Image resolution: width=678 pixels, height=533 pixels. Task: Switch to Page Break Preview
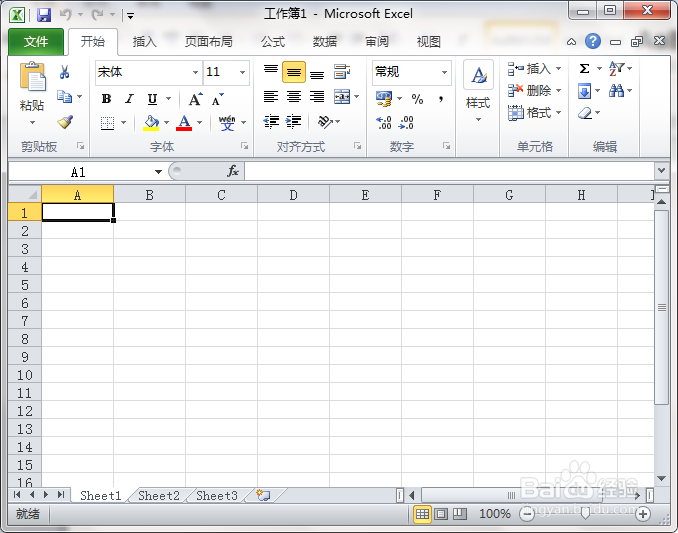pyautogui.click(x=460, y=514)
